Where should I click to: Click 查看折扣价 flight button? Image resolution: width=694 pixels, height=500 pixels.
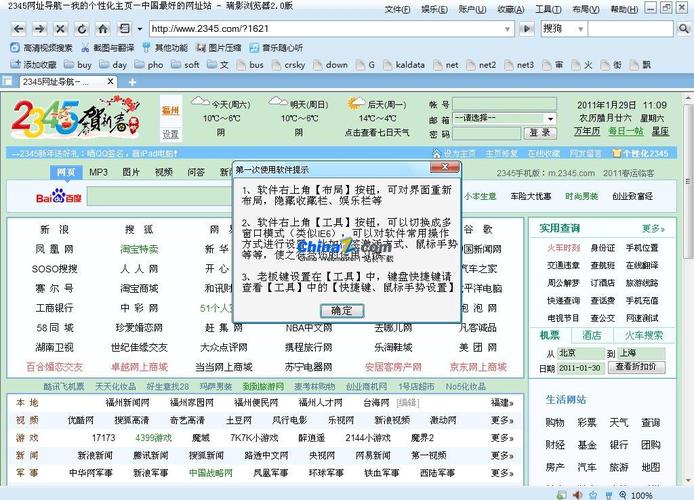[x=636, y=367]
